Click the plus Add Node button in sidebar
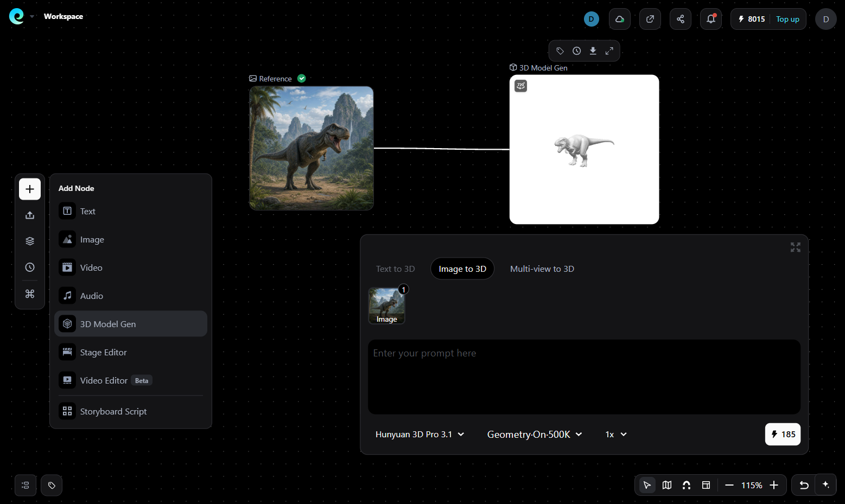Image resolution: width=845 pixels, height=504 pixels. 30,189
